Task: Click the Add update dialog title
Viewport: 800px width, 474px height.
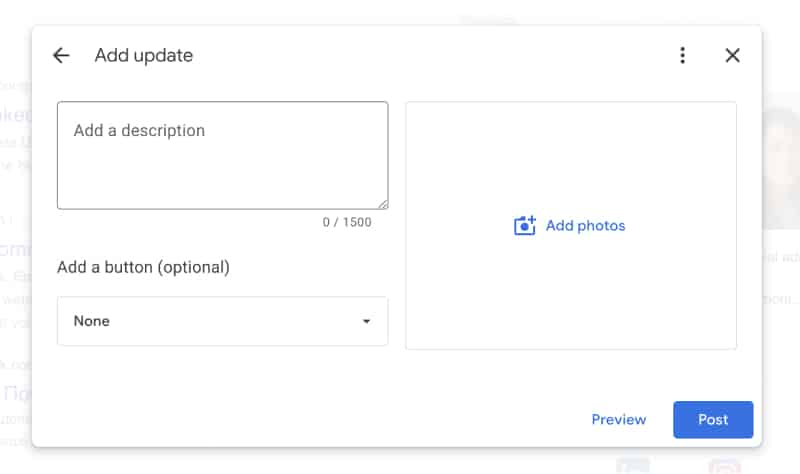Action: [x=144, y=55]
